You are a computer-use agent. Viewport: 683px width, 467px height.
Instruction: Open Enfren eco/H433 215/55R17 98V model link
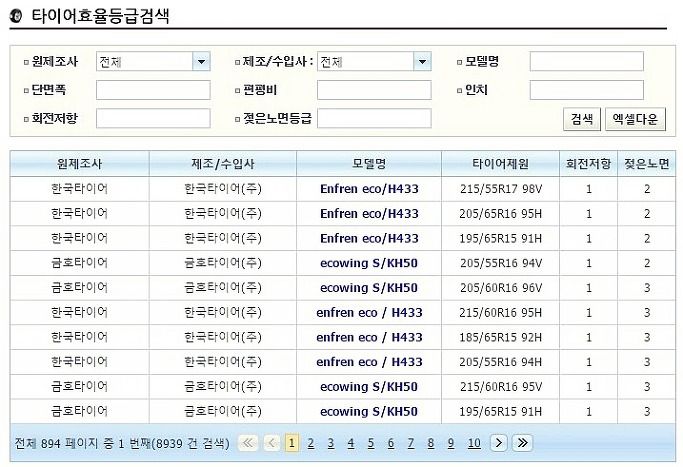369,189
